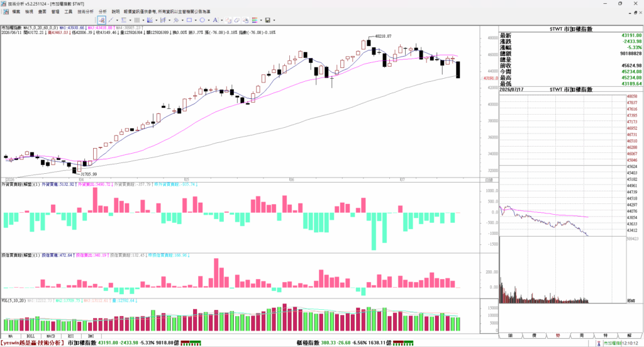Open the 檔案 menu
This screenshot has height=347, width=644.
[x=16, y=11]
